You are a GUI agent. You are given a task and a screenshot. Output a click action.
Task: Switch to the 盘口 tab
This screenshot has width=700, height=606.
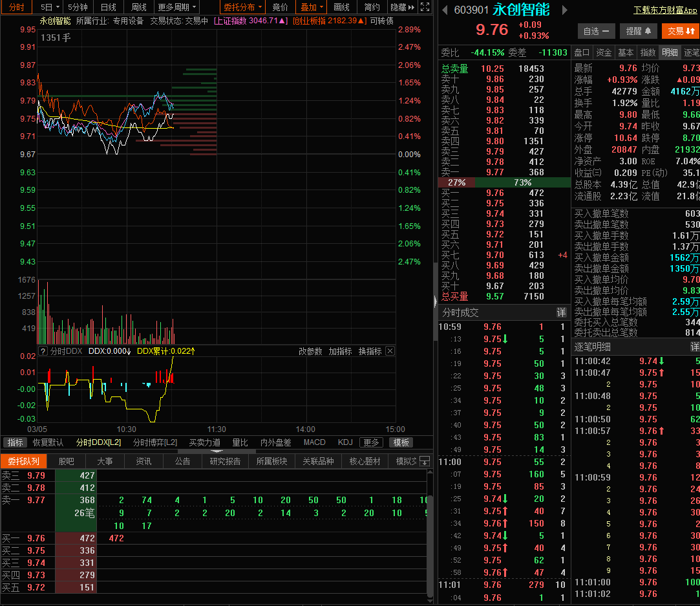(582, 52)
